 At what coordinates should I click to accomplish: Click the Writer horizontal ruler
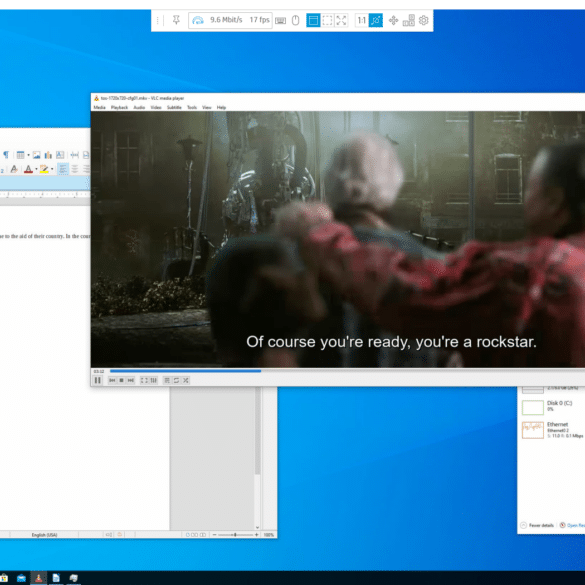point(45,194)
